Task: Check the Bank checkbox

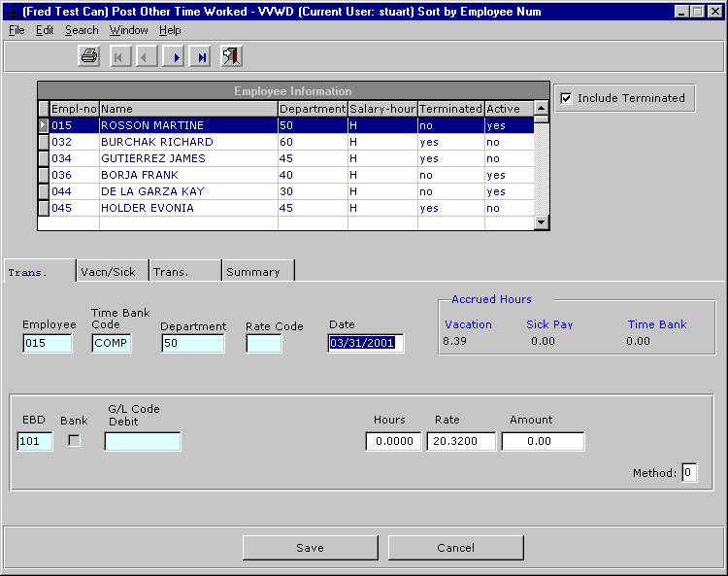Action: tap(74, 441)
